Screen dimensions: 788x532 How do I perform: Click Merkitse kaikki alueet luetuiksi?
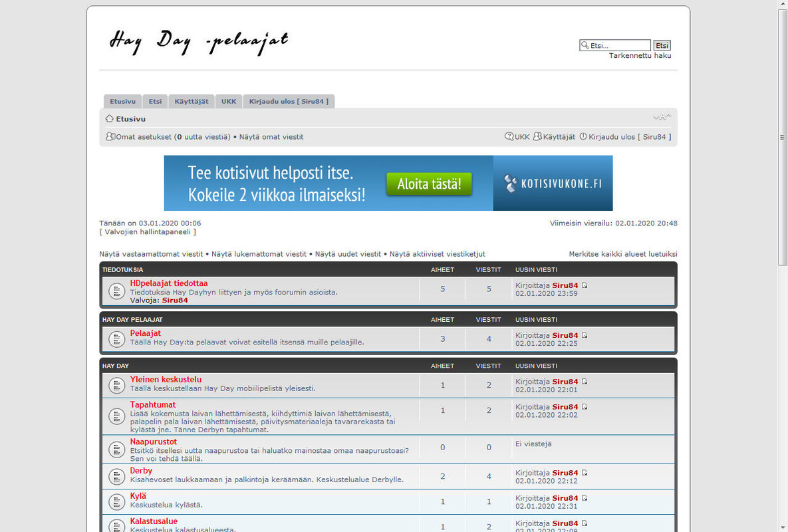[x=623, y=253]
